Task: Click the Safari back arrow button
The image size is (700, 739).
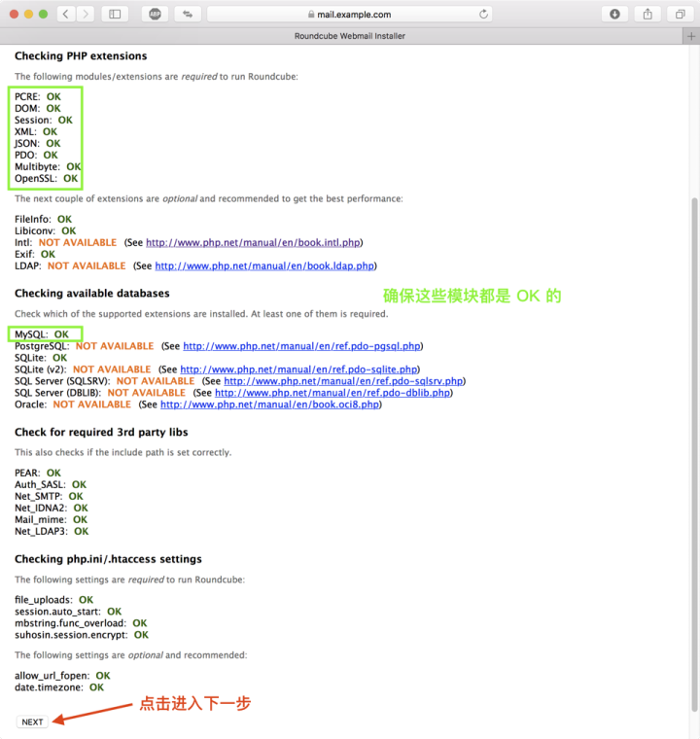Action: (x=66, y=14)
